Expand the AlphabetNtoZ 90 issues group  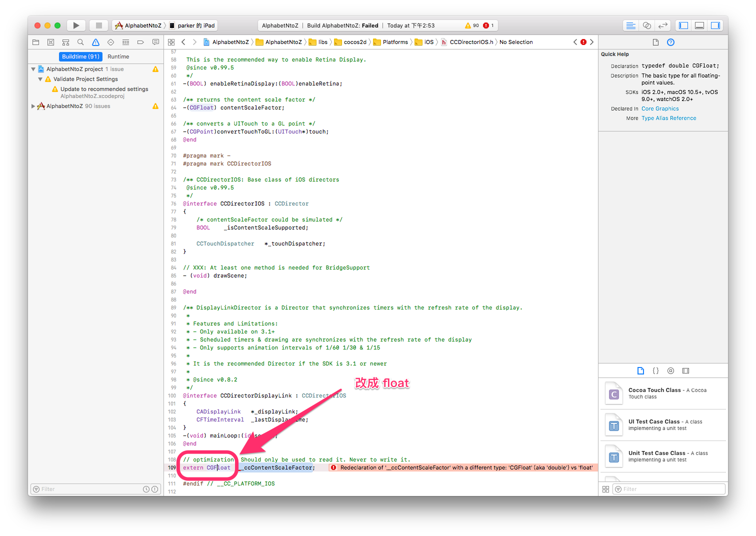point(33,106)
